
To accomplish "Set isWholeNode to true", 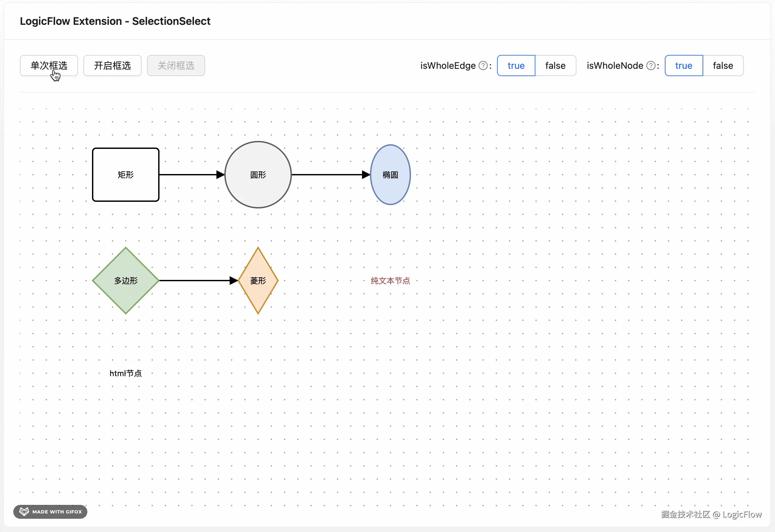I will coord(683,66).
